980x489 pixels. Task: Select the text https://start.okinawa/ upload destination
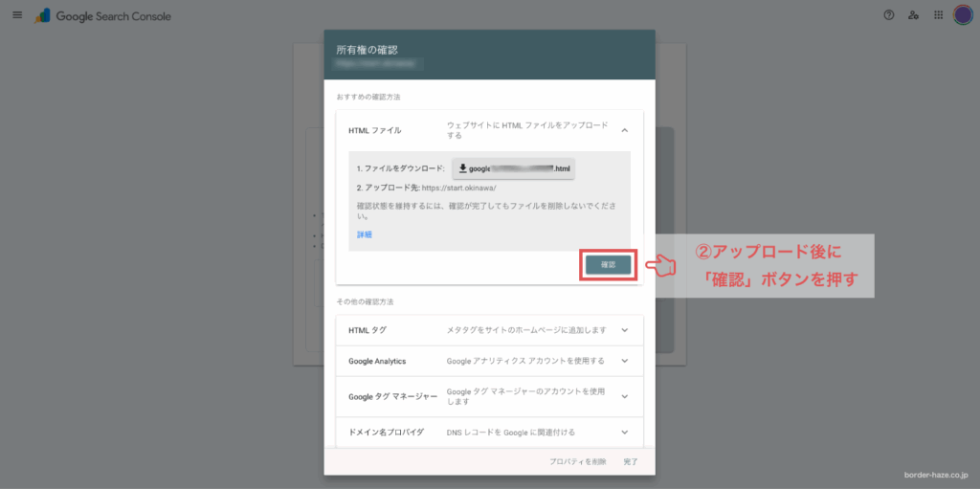pyautogui.click(x=459, y=188)
